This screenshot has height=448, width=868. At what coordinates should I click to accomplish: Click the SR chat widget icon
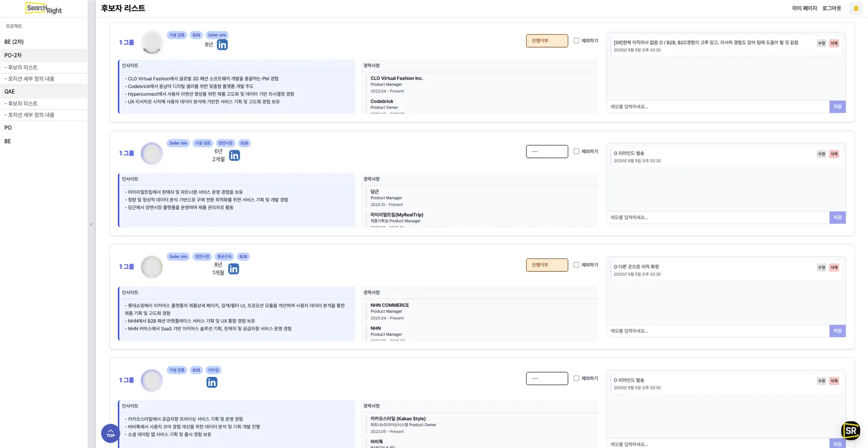click(850, 430)
